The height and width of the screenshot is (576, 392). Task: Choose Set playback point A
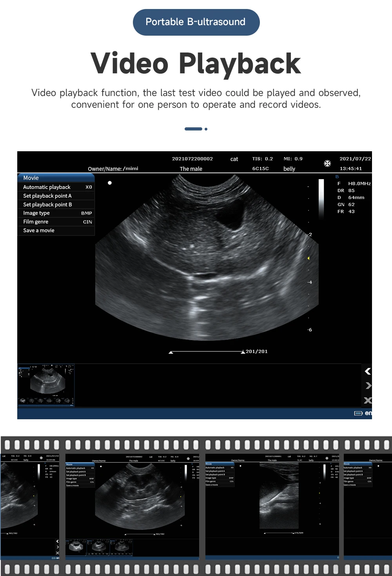pyautogui.click(x=56, y=196)
